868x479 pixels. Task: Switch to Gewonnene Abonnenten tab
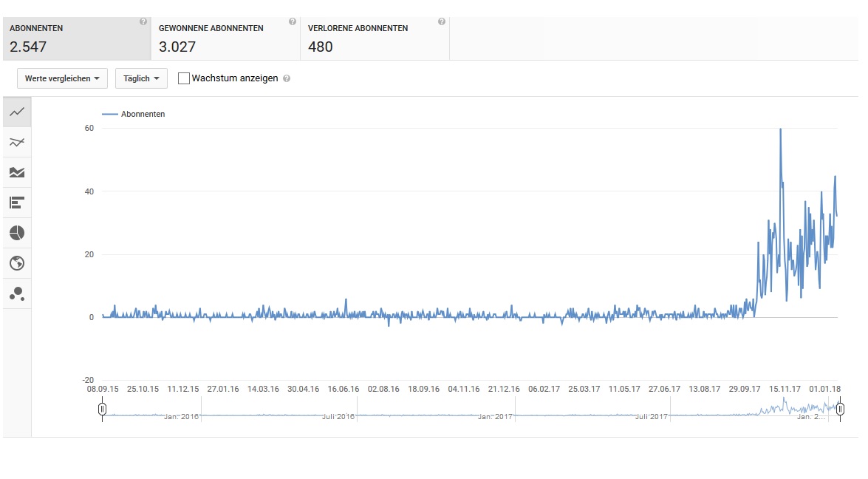click(225, 38)
